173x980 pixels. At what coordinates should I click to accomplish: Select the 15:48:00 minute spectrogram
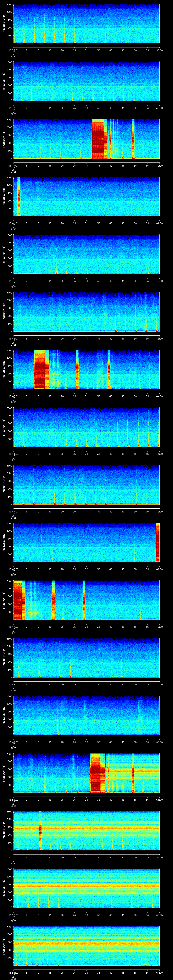pyautogui.click(x=86, y=658)
